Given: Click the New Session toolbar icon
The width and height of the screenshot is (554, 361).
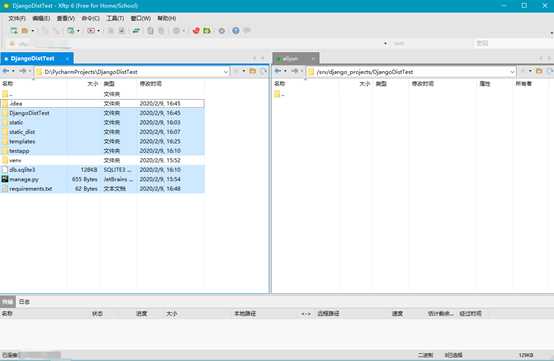Looking at the screenshot, I should pos(14,31).
